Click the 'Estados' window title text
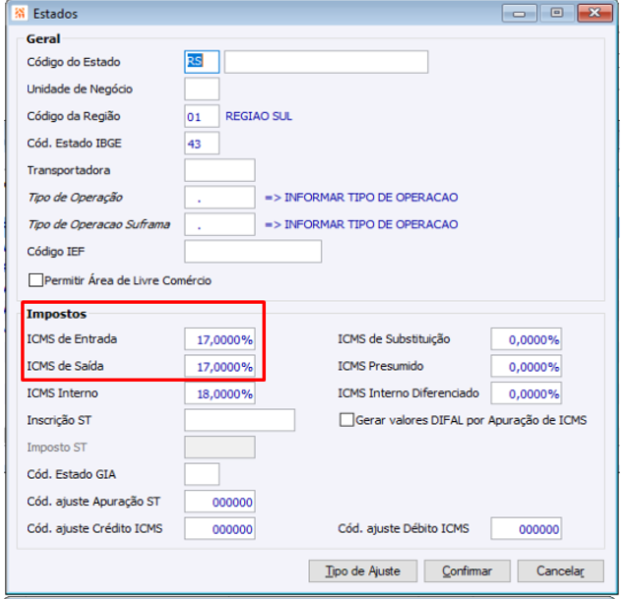 tap(55, 13)
